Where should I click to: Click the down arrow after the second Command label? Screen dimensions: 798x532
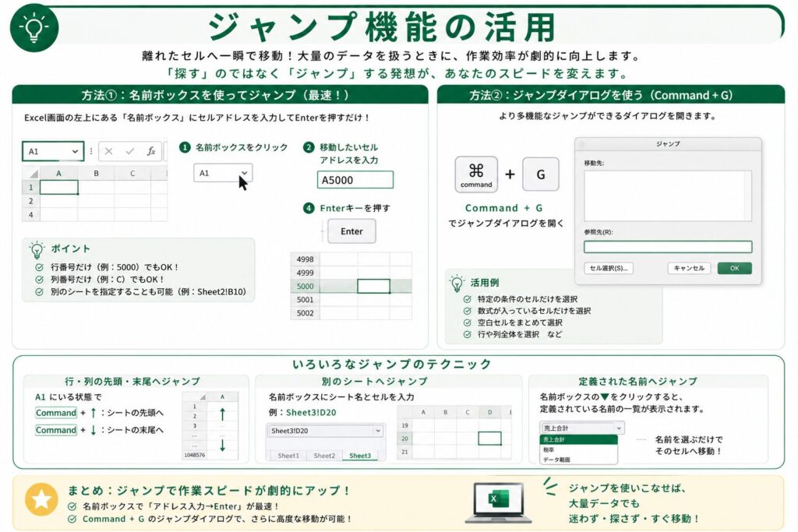click(x=94, y=430)
